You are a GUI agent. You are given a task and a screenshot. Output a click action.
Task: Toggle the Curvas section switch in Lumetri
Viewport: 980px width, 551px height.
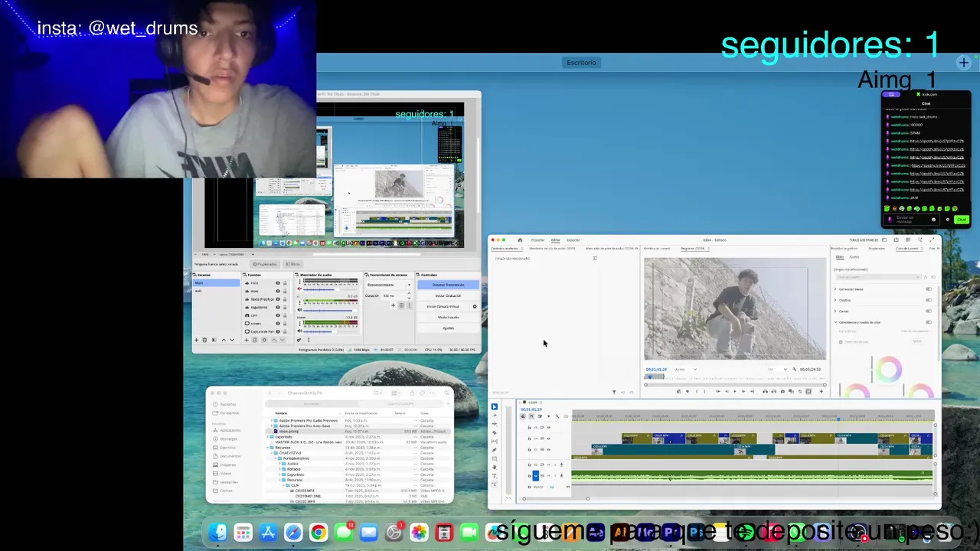pos(929,311)
